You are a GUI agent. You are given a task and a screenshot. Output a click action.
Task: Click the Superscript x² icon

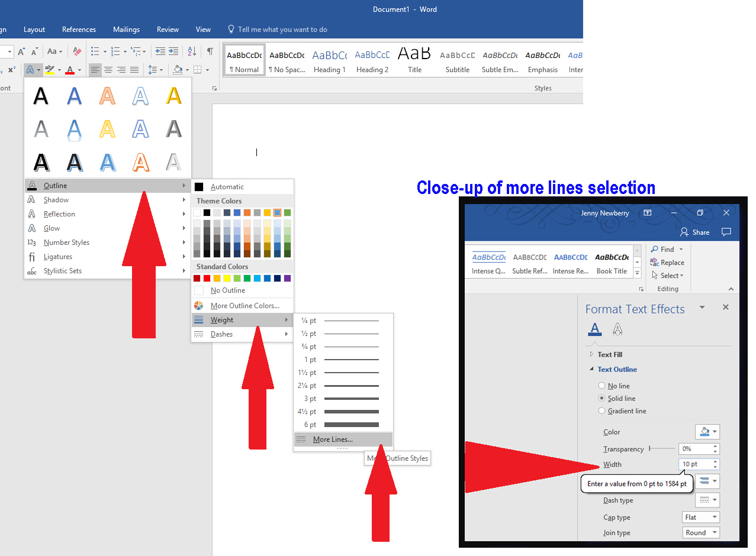click(12, 70)
